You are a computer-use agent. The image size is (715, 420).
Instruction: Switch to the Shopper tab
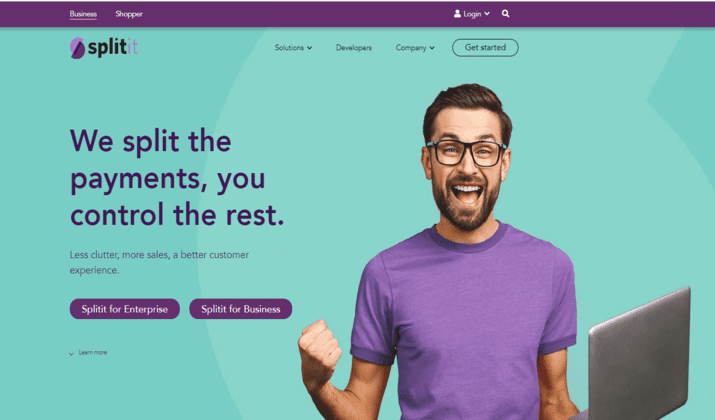[x=129, y=14]
